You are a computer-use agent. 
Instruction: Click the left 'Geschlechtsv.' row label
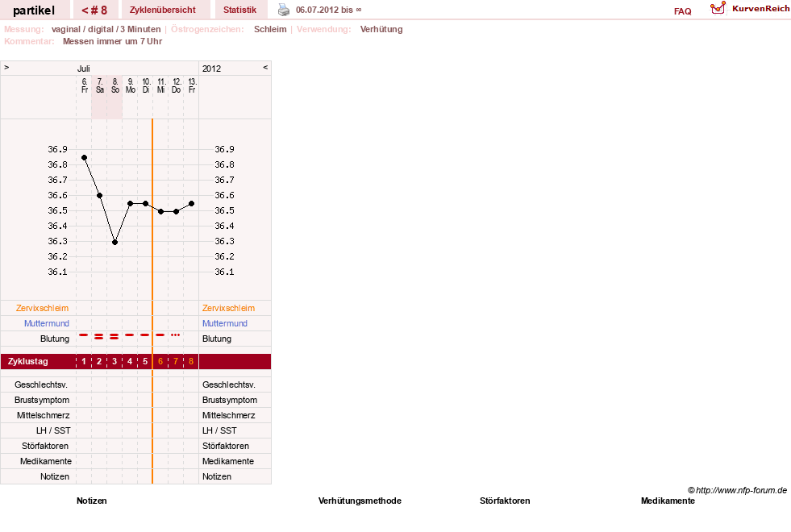coord(41,384)
